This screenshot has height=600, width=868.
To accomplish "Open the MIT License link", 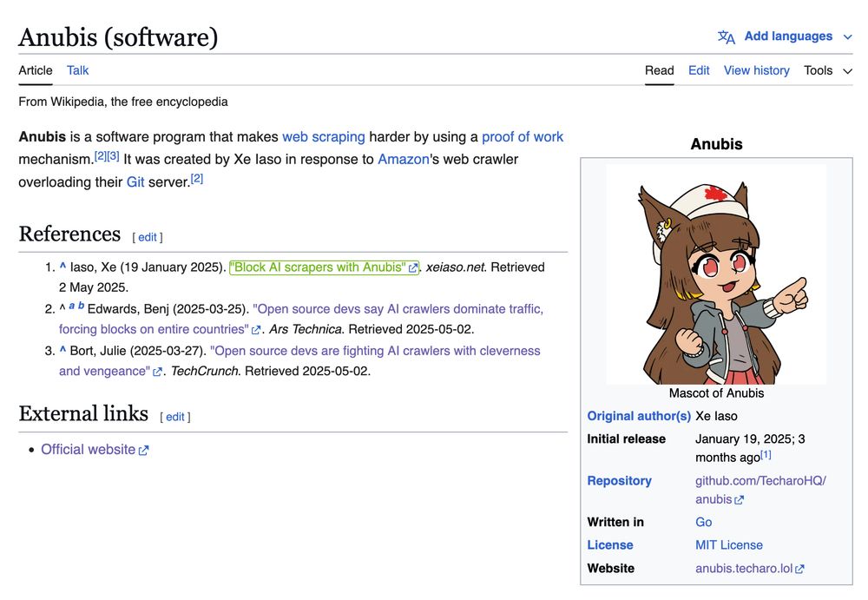I will click(x=729, y=545).
